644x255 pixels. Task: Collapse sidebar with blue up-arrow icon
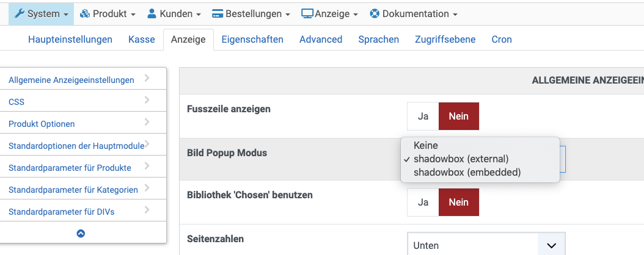pyautogui.click(x=81, y=233)
